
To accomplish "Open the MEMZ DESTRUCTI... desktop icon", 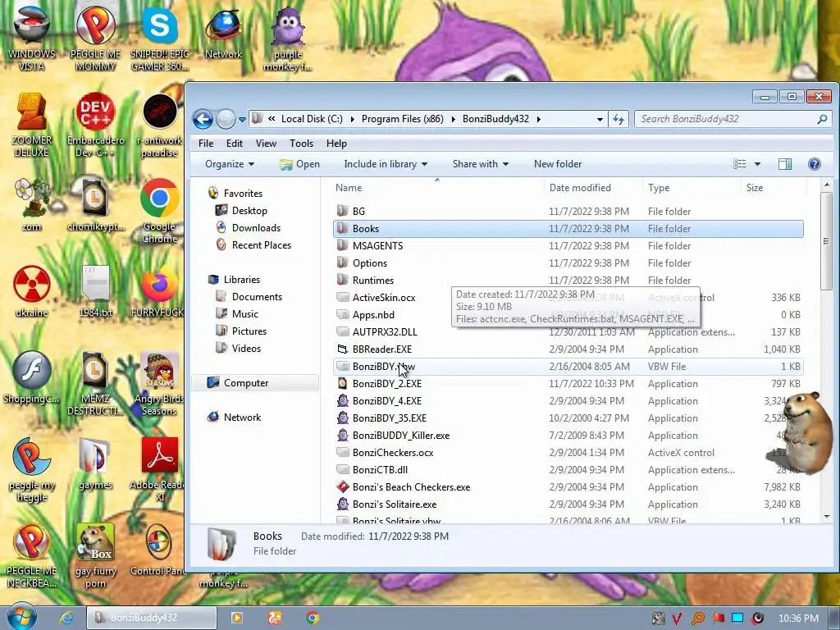I will point(95,382).
